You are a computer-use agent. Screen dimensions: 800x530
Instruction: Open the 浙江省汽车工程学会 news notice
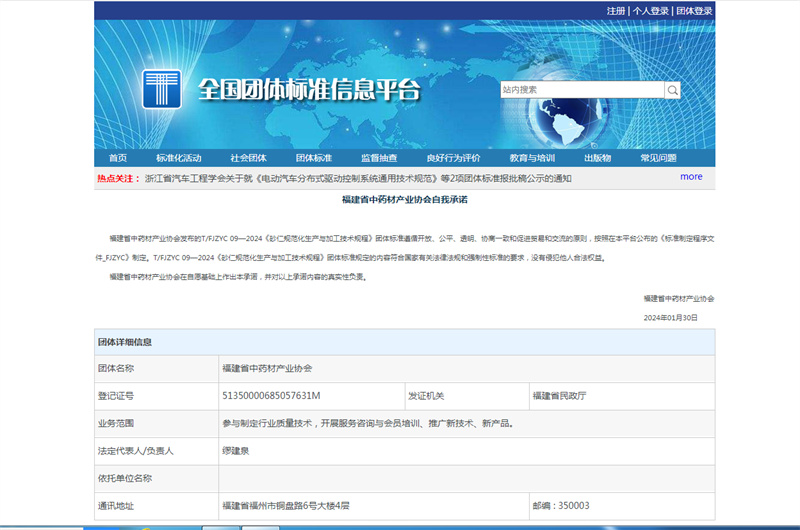(x=358, y=179)
